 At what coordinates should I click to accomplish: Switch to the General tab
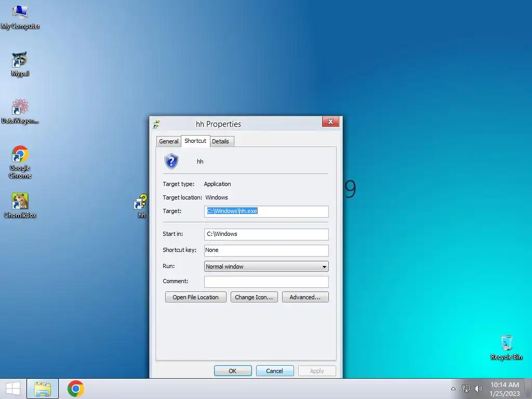tap(169, 141)
